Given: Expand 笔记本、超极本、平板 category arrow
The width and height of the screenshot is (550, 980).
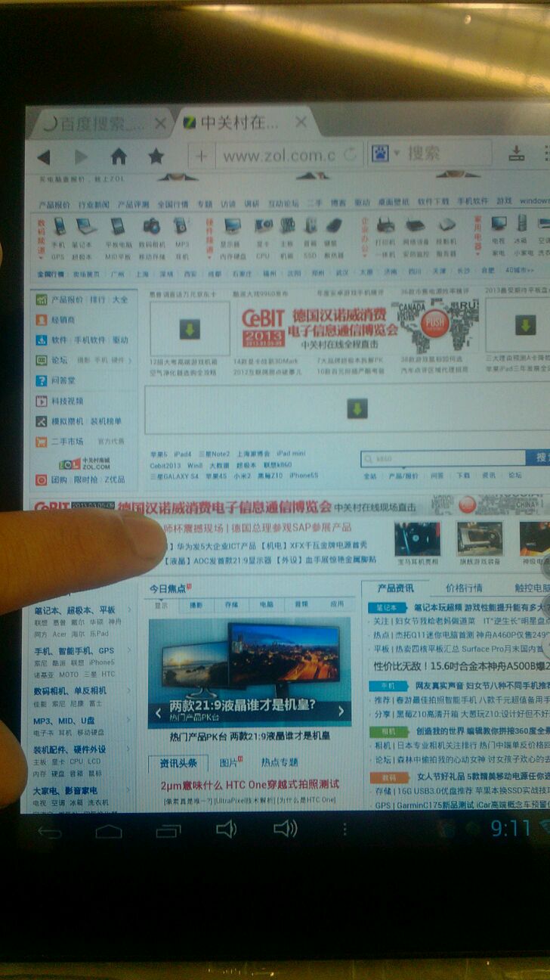Looking at the screenshot, I should (130, 610).
